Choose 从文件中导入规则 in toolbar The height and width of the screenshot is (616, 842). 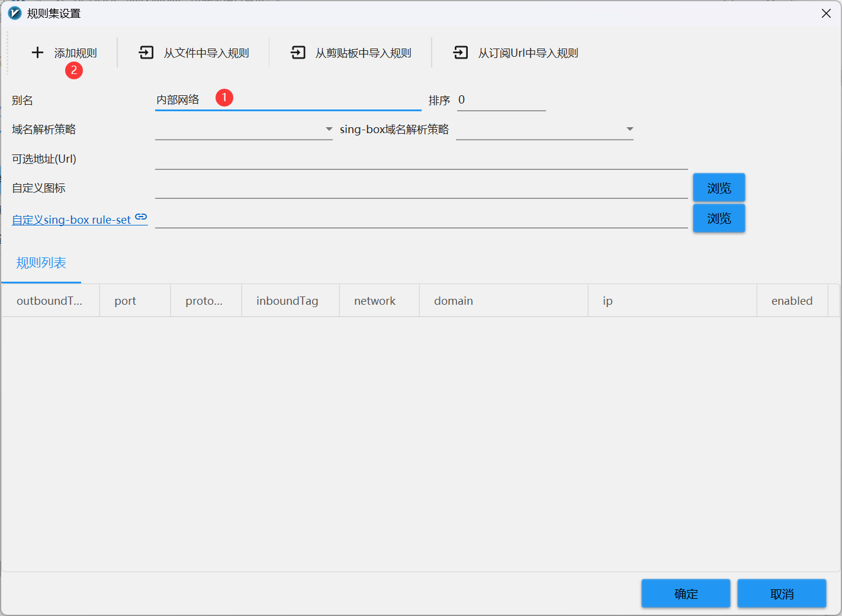(x=207, y=53)
